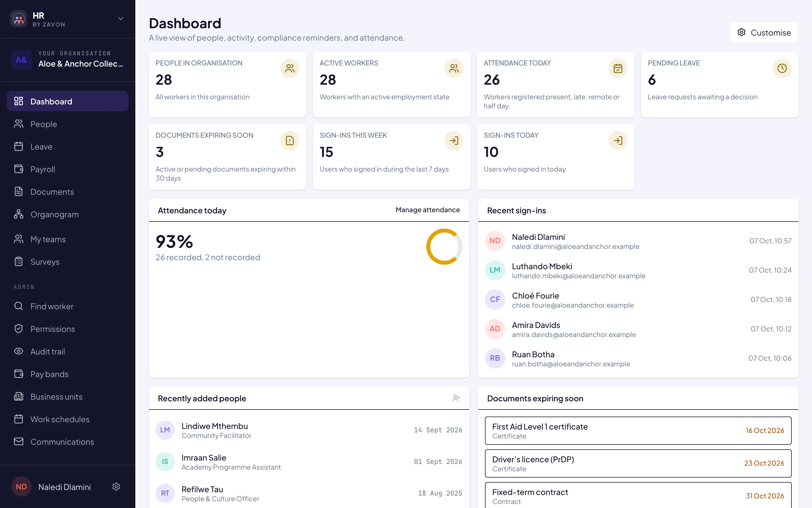
Task: Click the ND avatar in sidebar footer
Action: 21,487
